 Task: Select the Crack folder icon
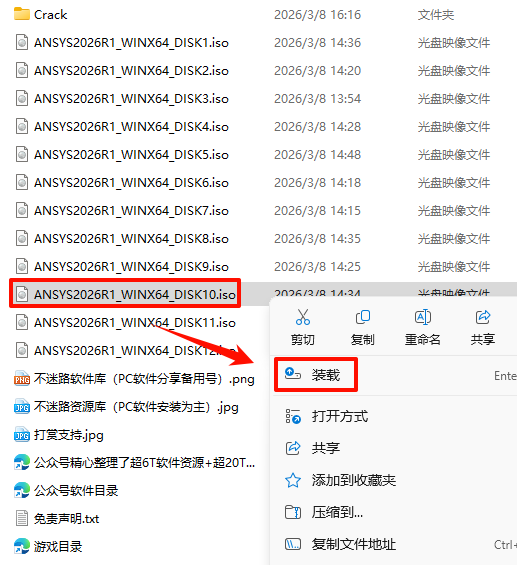pyautogui.click(x=22, y=14)
